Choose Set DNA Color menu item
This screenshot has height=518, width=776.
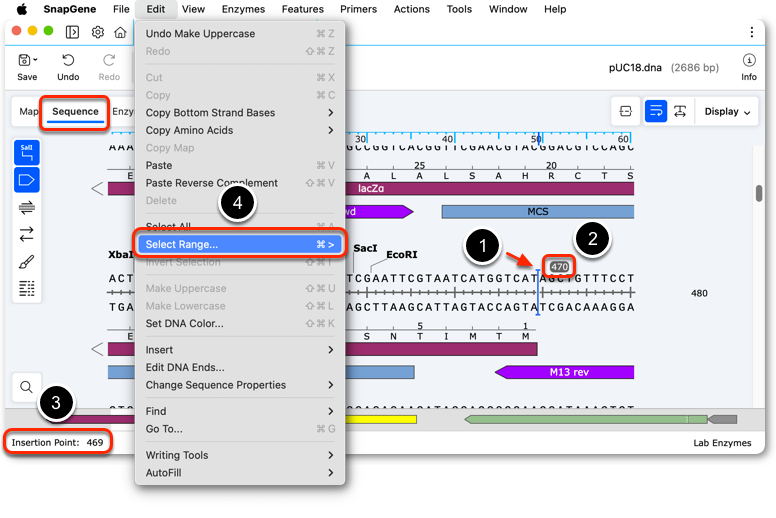coord(240,324)
